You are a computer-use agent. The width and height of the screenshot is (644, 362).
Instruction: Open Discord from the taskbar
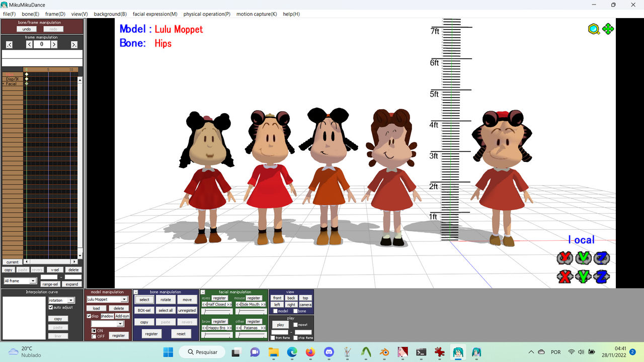coord(329,351)
